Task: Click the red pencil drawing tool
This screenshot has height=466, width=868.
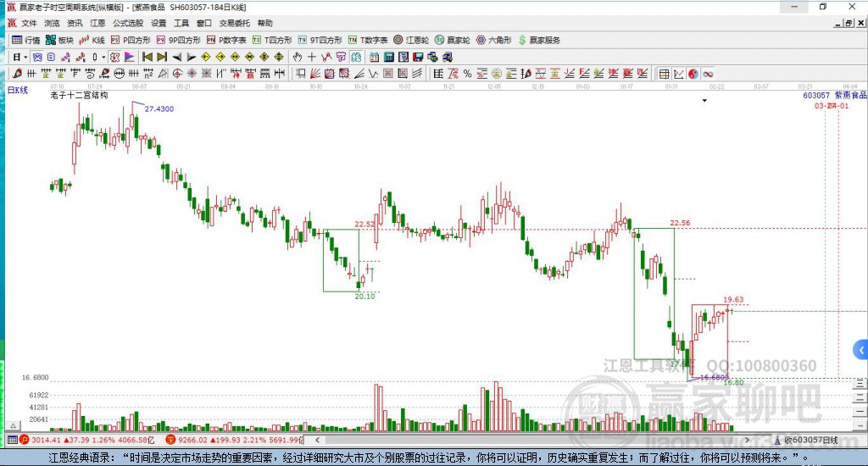Action: pyautogui.click(x=17, y=74)
